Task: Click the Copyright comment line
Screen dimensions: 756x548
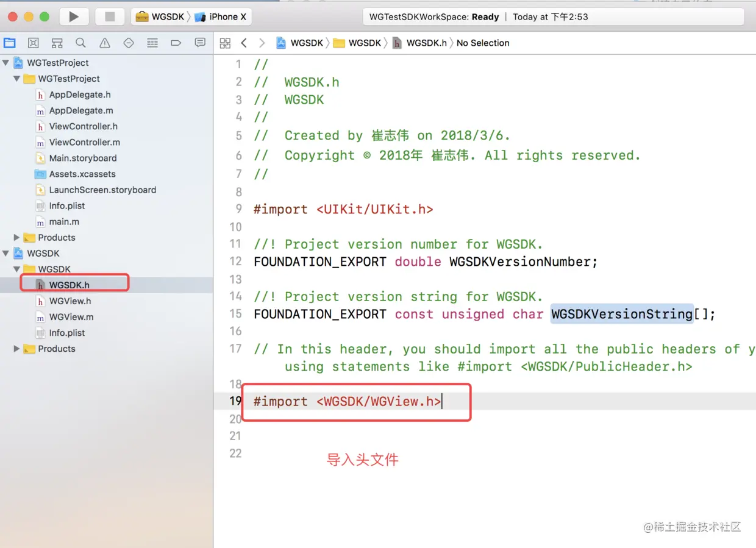Action: (448, 155)
